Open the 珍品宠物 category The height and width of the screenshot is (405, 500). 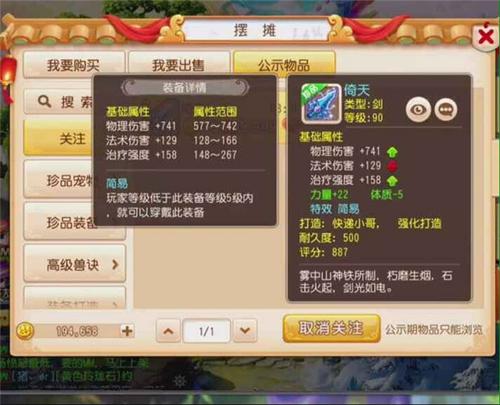pos(59,180)
